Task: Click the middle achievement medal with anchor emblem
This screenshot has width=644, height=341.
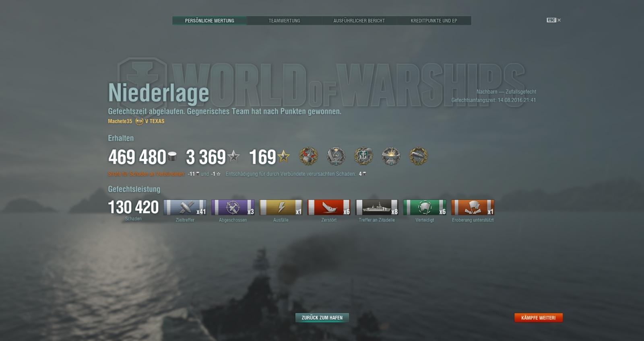Action: point(363,156)
